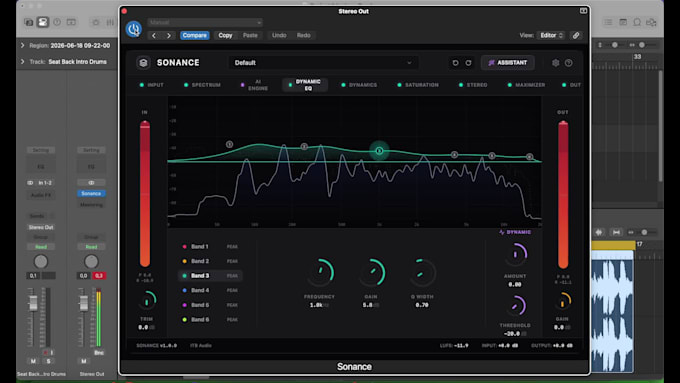Toggle Band 2 enable dot
The image size is (680, 383).
(x=184, y=261)
